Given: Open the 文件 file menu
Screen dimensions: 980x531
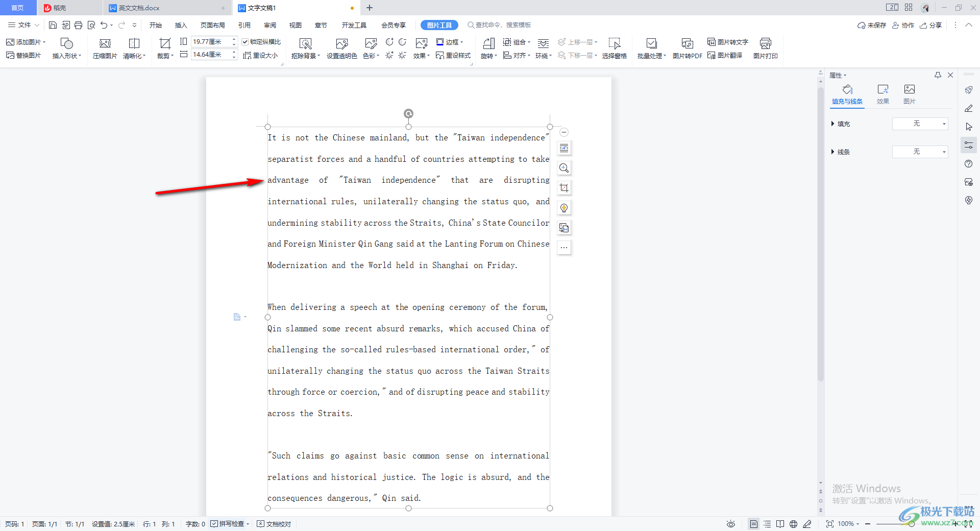Looking at the screenshot, I should point(23,25).
